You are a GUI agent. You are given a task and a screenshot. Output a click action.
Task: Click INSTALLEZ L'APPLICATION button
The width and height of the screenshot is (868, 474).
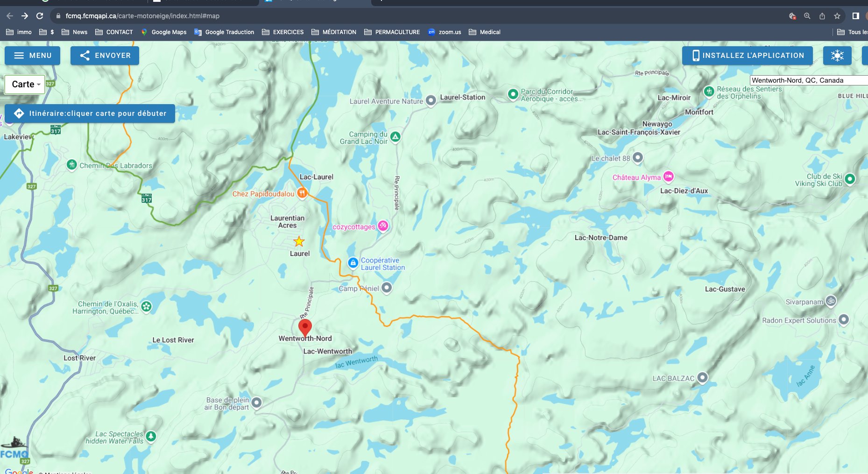pyautogui.click(x=747, y=56)
